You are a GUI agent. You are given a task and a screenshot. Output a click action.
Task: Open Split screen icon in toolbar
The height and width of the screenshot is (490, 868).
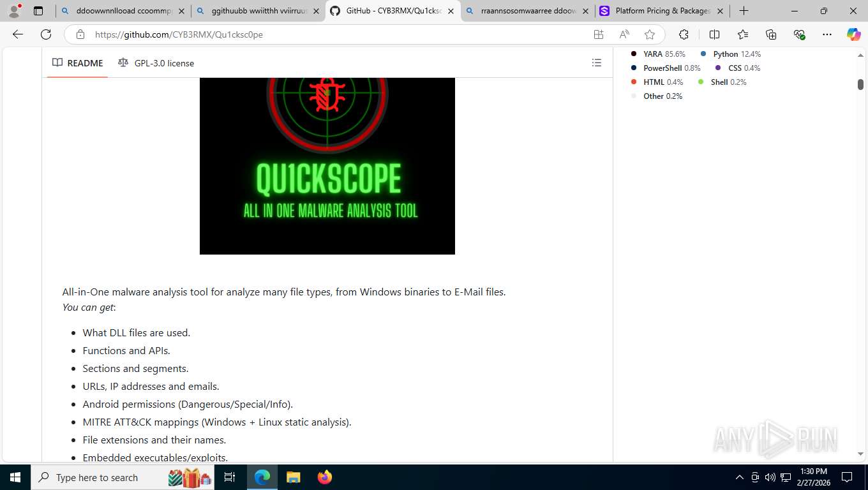(x=715, y=34)
